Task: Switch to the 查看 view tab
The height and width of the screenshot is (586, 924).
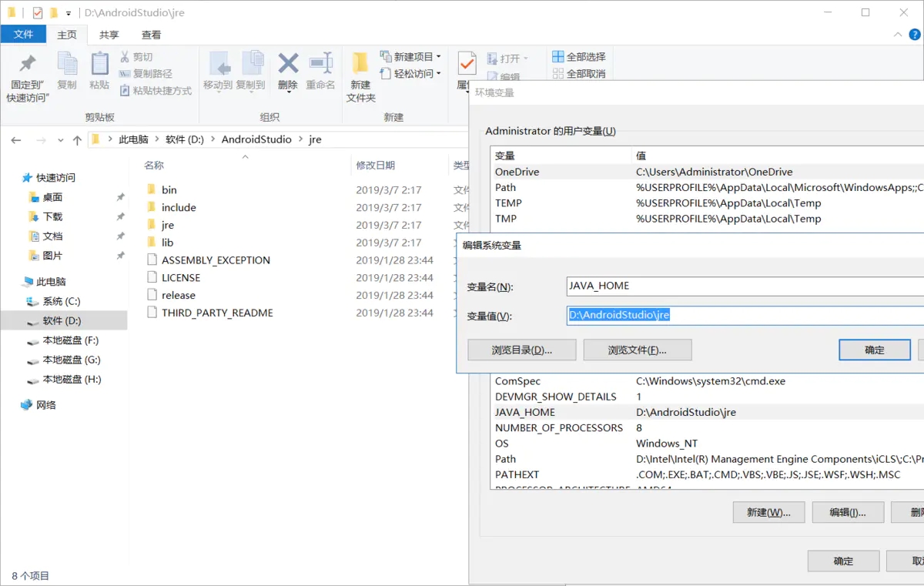Action: tap(152, 35)
